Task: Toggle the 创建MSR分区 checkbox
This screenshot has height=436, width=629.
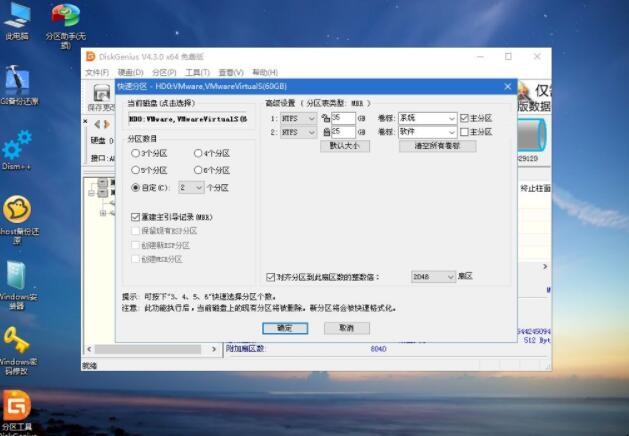Action: click(x=135, y=259)
